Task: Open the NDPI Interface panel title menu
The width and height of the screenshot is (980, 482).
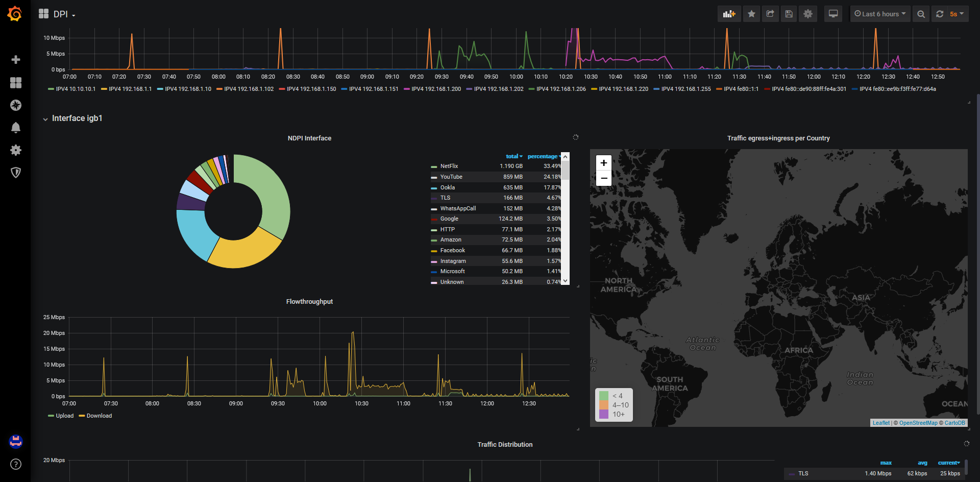Action: [x=309, y=138]
